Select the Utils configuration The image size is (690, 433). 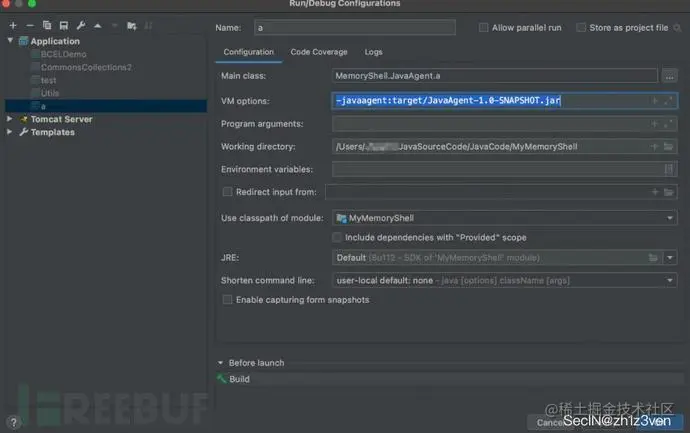point(50,93)
